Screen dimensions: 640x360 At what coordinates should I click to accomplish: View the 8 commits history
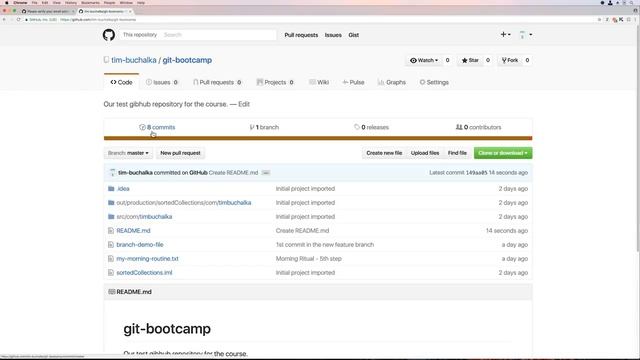coord(157,127)
